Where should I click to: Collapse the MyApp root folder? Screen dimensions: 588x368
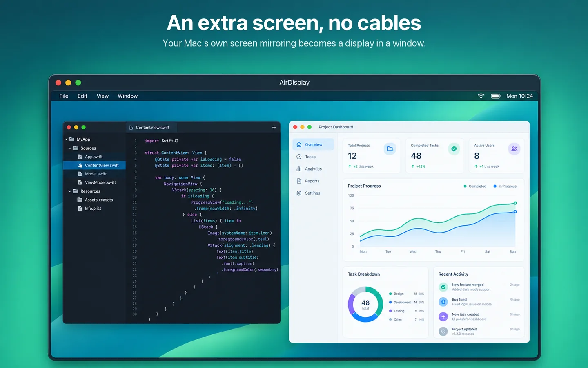coord(66,139)
